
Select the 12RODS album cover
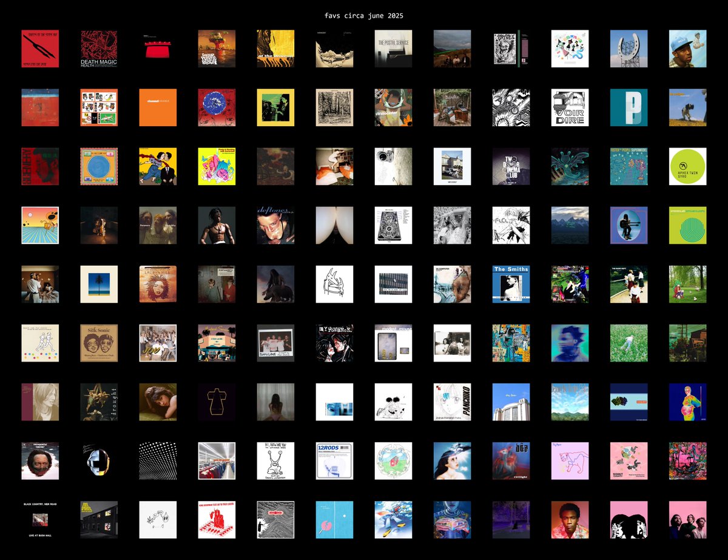(334, 460)
